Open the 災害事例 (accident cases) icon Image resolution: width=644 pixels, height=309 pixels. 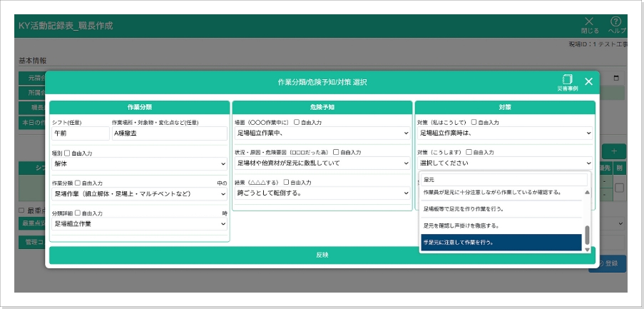(x=567, y=81)
